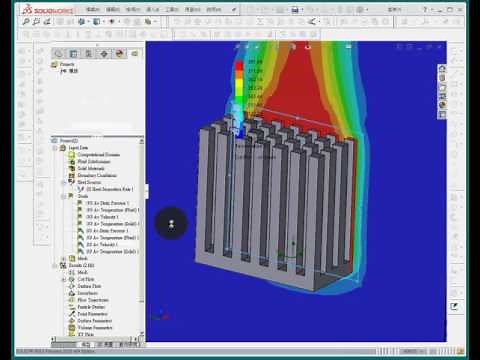Select Boundary Conditions in the tree
480x360 pixels.
(x=97, y=175)
